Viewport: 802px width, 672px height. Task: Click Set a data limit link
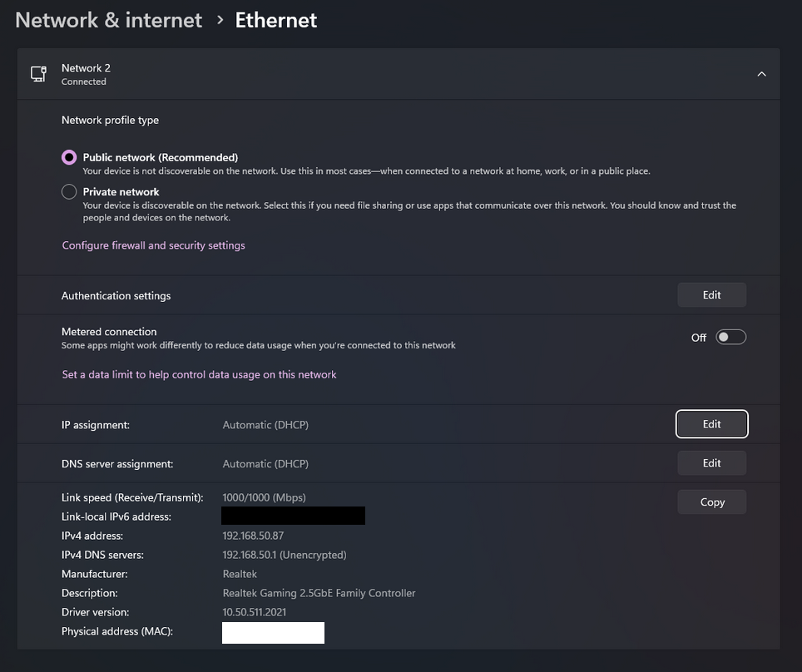coord(199,374)
